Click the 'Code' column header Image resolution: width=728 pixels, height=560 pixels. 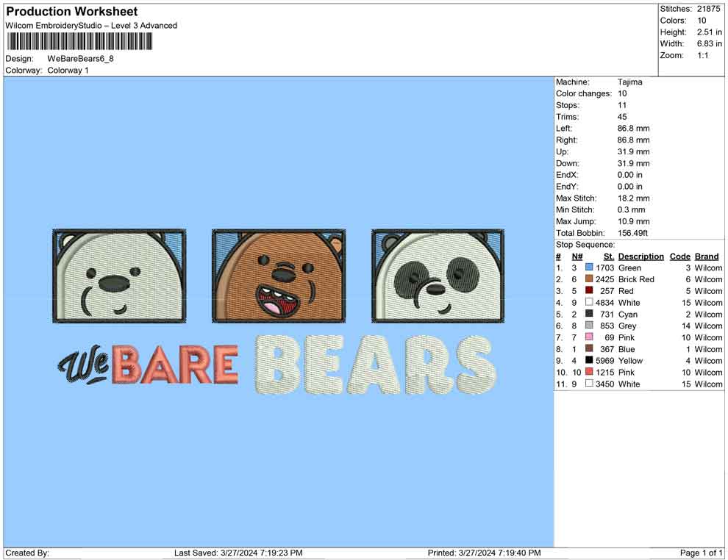pos(680,256)
